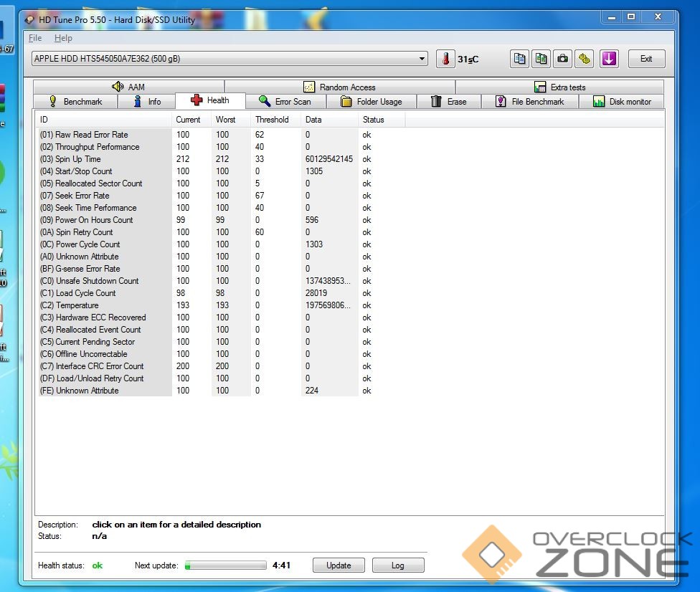Switch to the Error Scan tab
700x592 pixels.
tap(285, 101)
